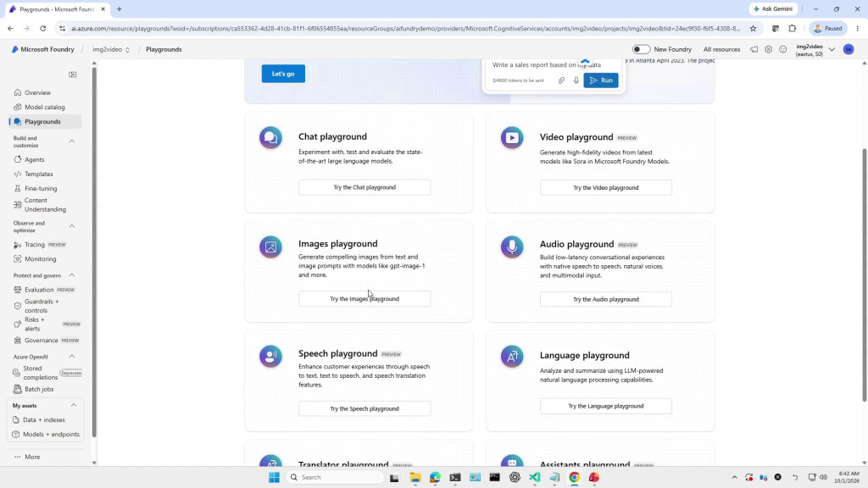Open the Windows Start menu
This screenshot has height=488, width=868.
click(x=274, y=477)
